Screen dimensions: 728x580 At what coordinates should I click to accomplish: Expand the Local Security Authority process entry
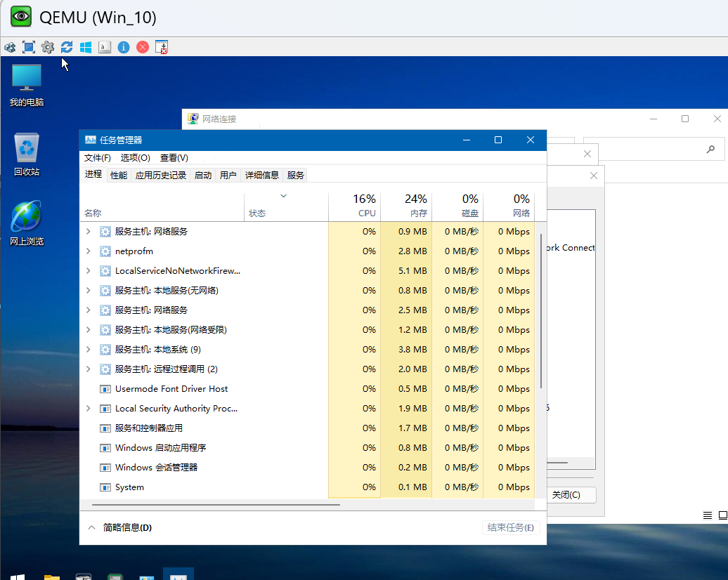point(87,408)
